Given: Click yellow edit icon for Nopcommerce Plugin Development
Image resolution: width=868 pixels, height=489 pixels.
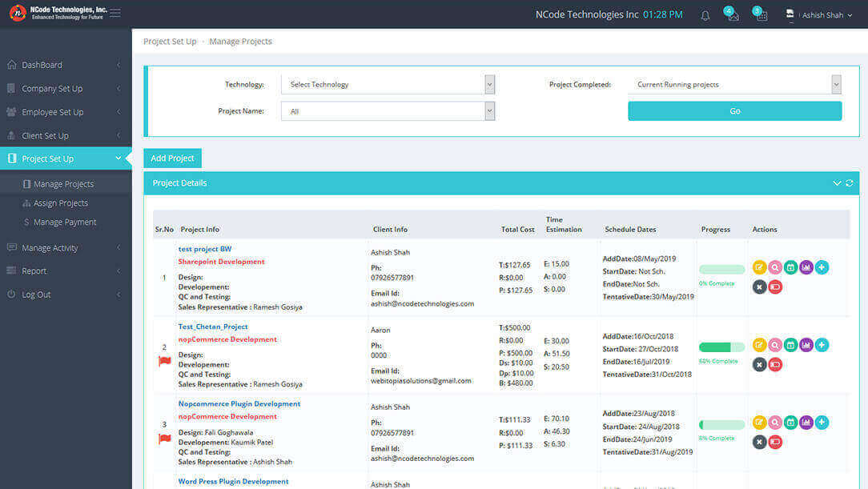Looking at the screenshot, I should point(759,423).
